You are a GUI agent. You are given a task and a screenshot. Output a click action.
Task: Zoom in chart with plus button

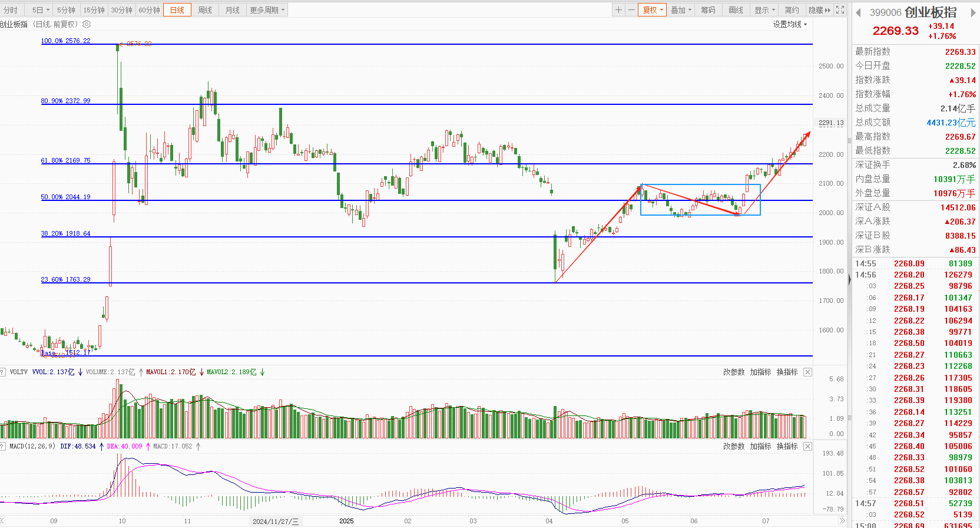coord(618,10)
